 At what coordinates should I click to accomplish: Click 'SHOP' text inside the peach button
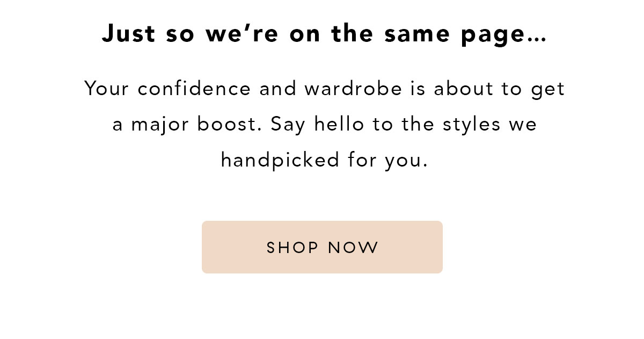[292, 248]
